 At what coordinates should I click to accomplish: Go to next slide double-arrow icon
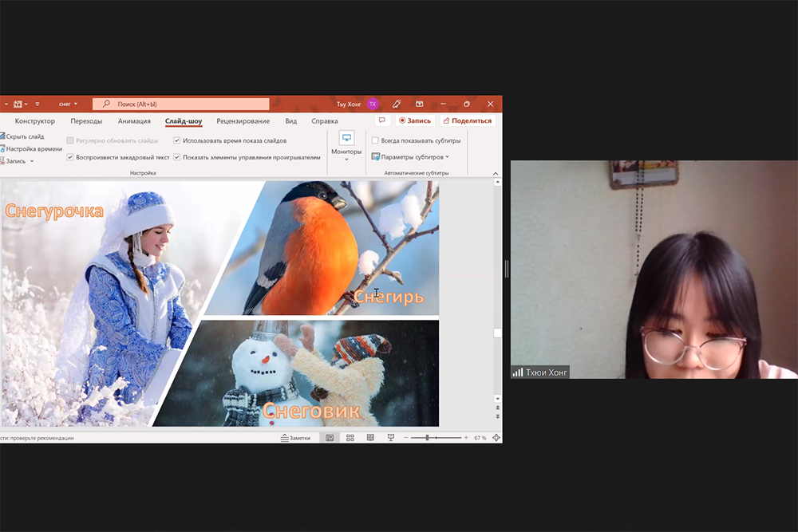[x=497, y=416]
